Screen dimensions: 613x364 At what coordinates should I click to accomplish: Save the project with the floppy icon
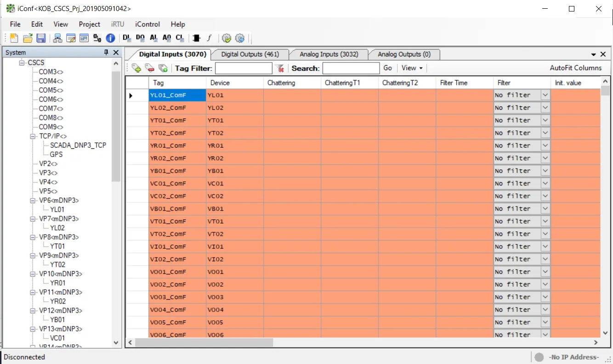tap(41, 38)
